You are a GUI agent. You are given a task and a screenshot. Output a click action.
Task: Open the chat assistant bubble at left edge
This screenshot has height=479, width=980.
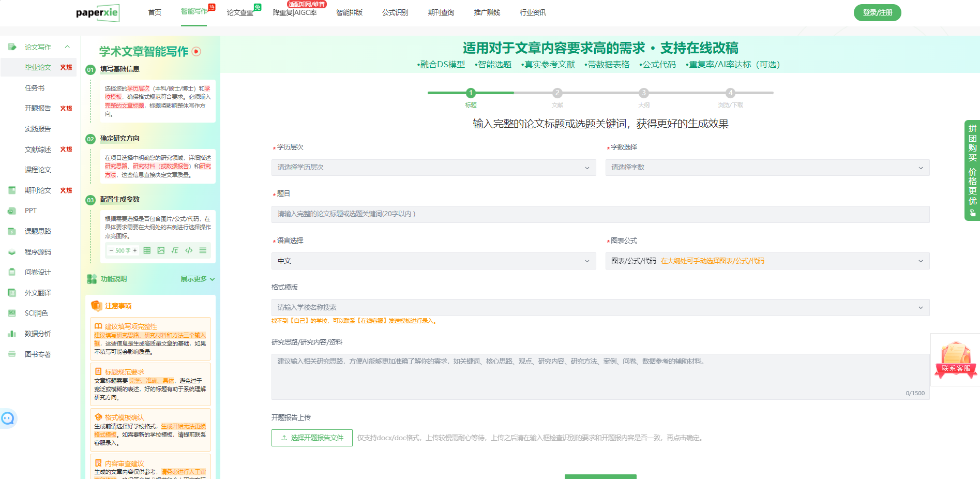tap(8, 418)
